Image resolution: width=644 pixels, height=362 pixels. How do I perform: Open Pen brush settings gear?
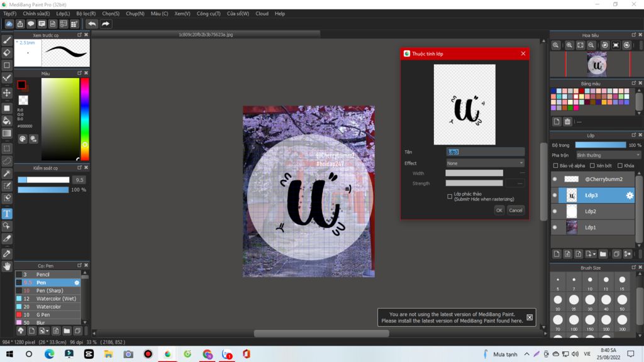coord(77,282)
